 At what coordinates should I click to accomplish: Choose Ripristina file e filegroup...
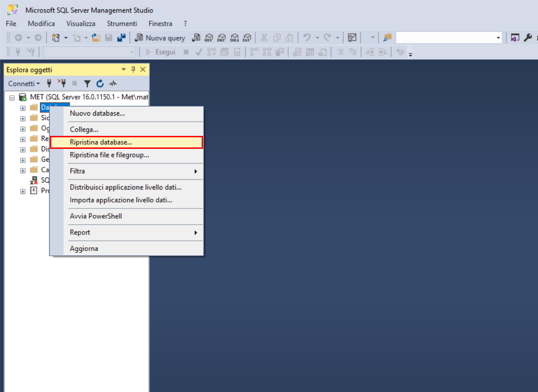(127, 155)
